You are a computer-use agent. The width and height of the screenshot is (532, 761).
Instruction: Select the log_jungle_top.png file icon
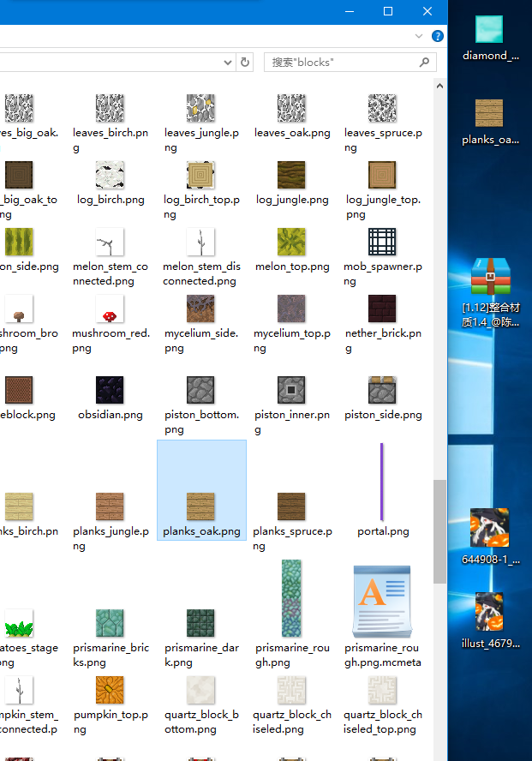tap(382, 175)
